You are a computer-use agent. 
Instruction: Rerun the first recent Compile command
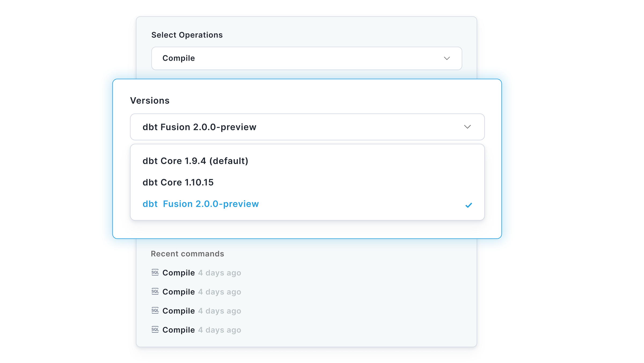(196, 273)
